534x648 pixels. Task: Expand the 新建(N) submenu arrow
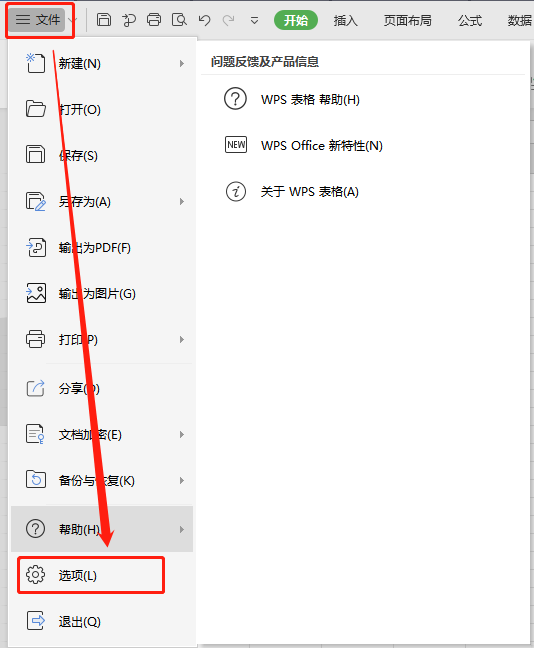(181, 64)
